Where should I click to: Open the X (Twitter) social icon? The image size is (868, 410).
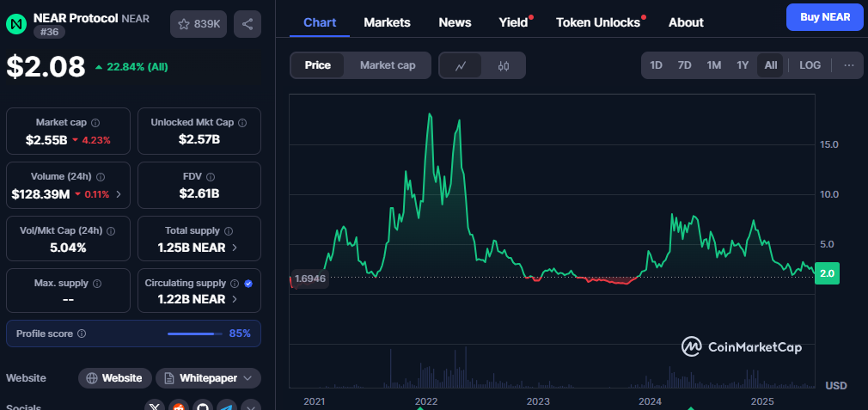[156, 407]
